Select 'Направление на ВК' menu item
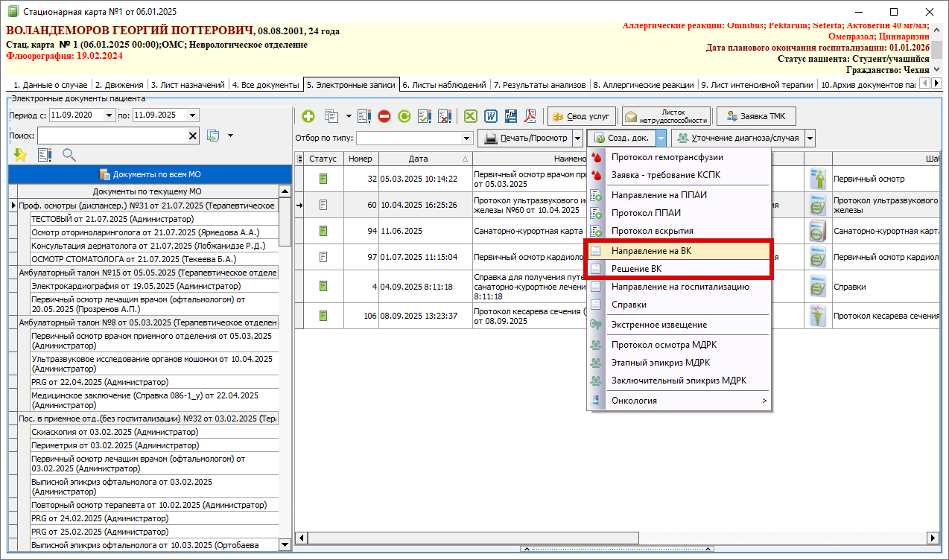The image size is (949, 560). pos(679,251)
